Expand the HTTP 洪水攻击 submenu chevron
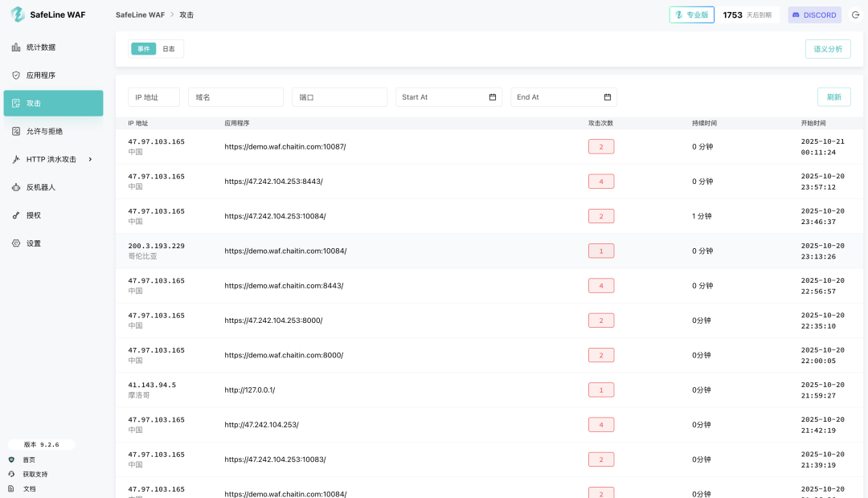The image size is (868, 498). click(90, 159)
